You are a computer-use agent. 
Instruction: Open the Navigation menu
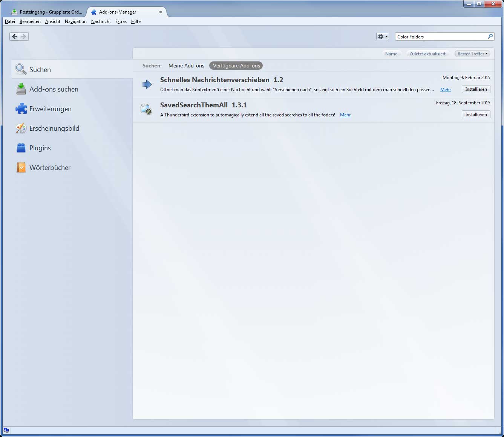click(x=76, y=21)
